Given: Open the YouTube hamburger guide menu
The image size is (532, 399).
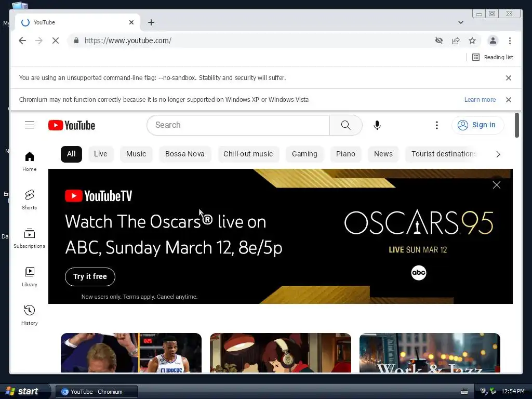Looking at the screenshot, I should [x=30, y=125].
